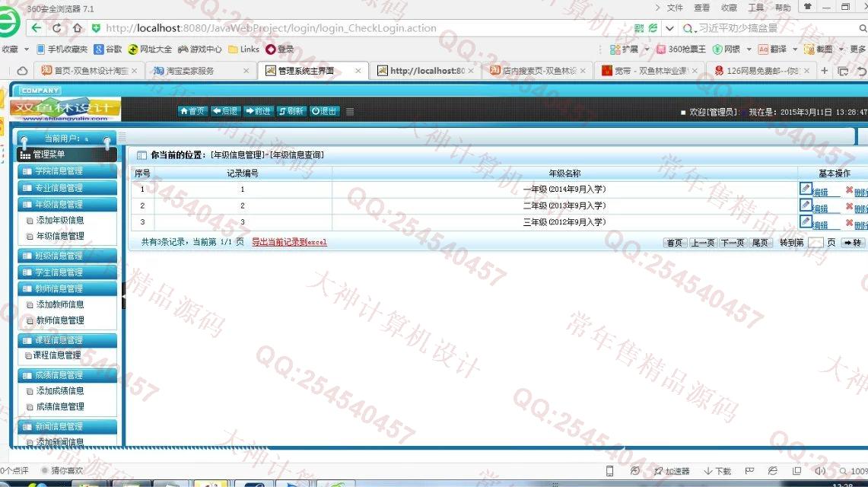868x487 pixels.
Task: Collapse the 教师信息管理 section header
Action: point(68,289)
